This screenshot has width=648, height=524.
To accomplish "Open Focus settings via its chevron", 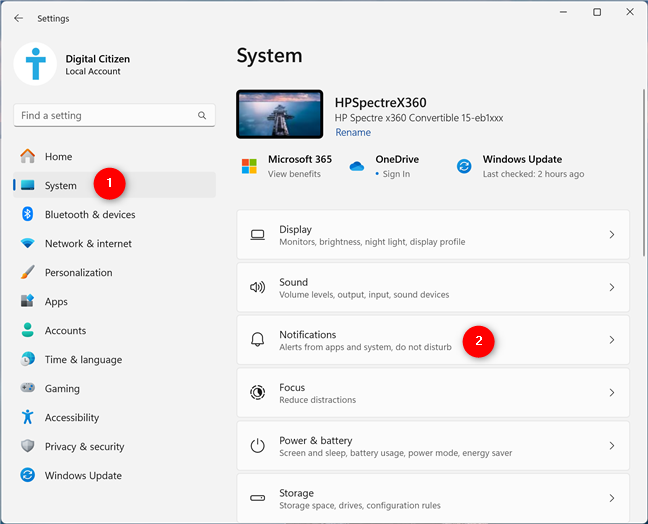I will 612,393.
